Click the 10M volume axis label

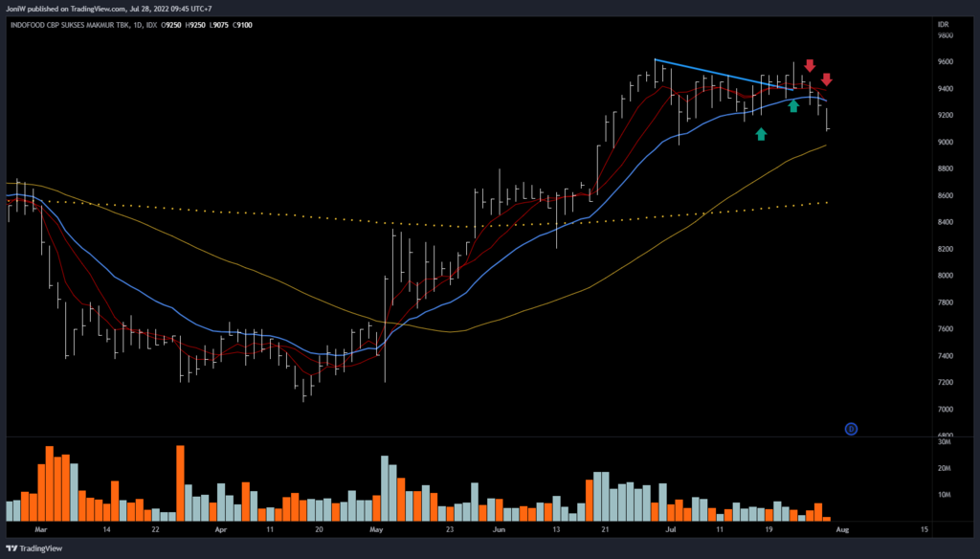click(x=944, y=495)
